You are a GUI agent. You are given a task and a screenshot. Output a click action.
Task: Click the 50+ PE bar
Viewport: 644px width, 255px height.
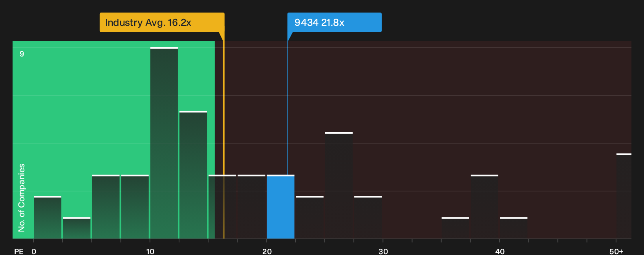pyautogui.click(x=624, y=196)
